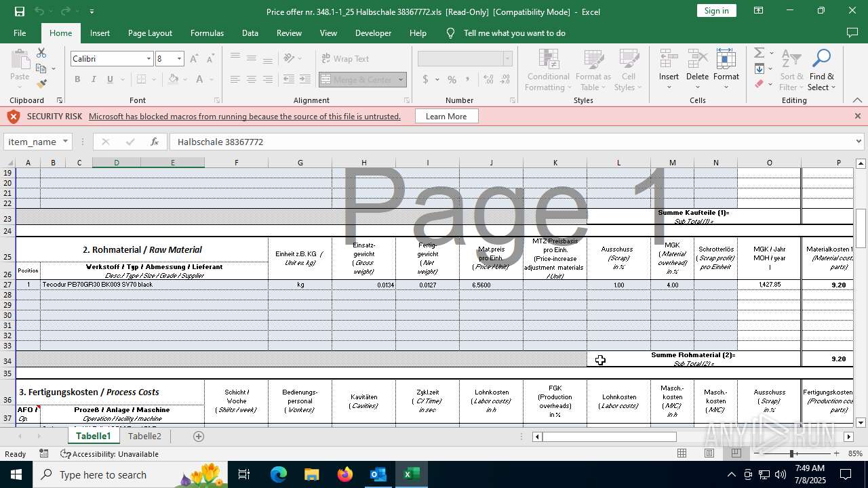The image size is (868, 488).
Task: Apply Font Color letter A
Action: pyautogui.click(x=200, y=79)
